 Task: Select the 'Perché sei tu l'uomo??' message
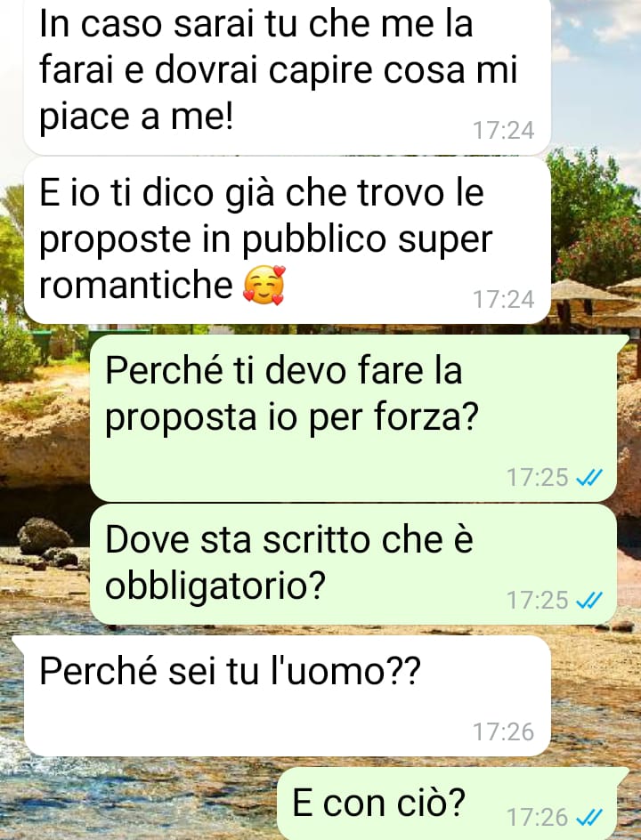[288, 695]
